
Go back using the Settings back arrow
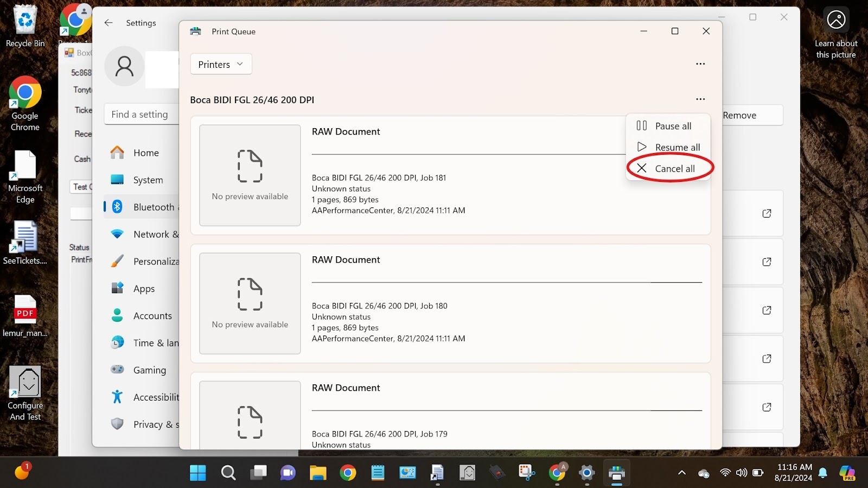click(108, 23)
